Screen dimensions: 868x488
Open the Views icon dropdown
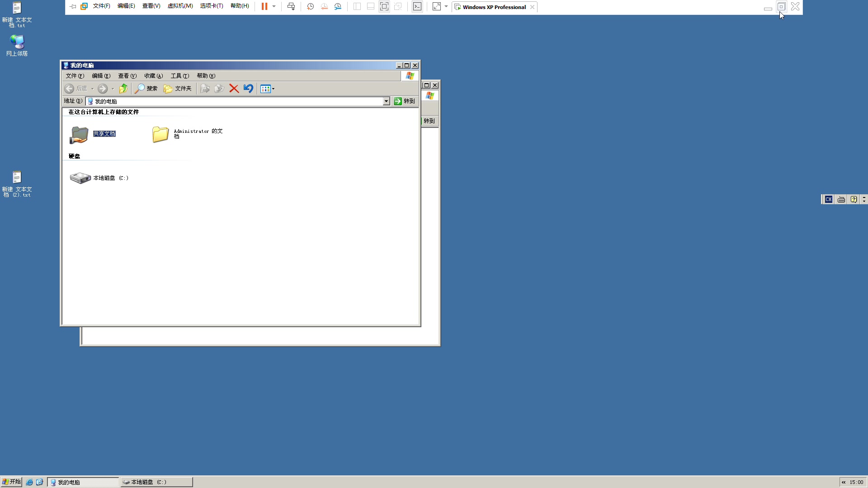pyautogui.click(x=268, y=89)
